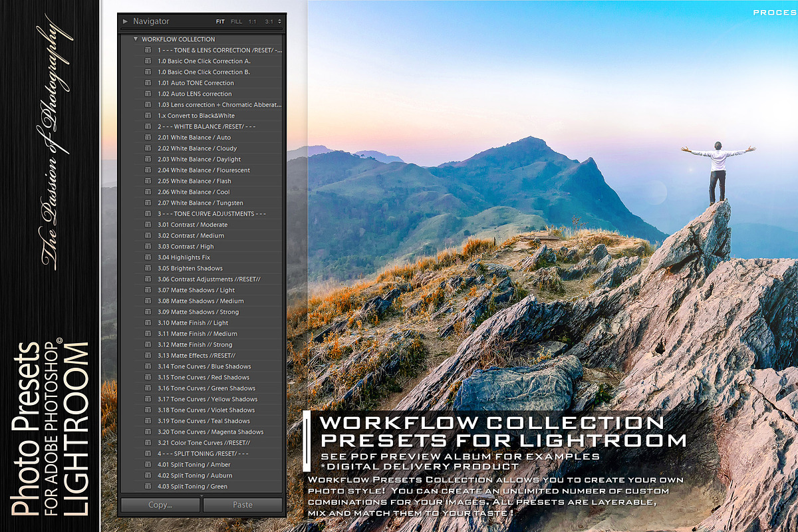Image resolution: width=798 pixels, height=532 pixels.
Task: Click preset icon beside 3.20 Tone Curves / Magenta Shadows
Action: 148,432
